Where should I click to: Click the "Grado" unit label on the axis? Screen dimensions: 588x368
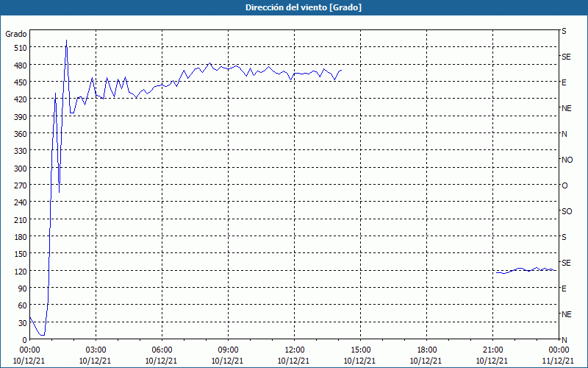click(16, 34)
